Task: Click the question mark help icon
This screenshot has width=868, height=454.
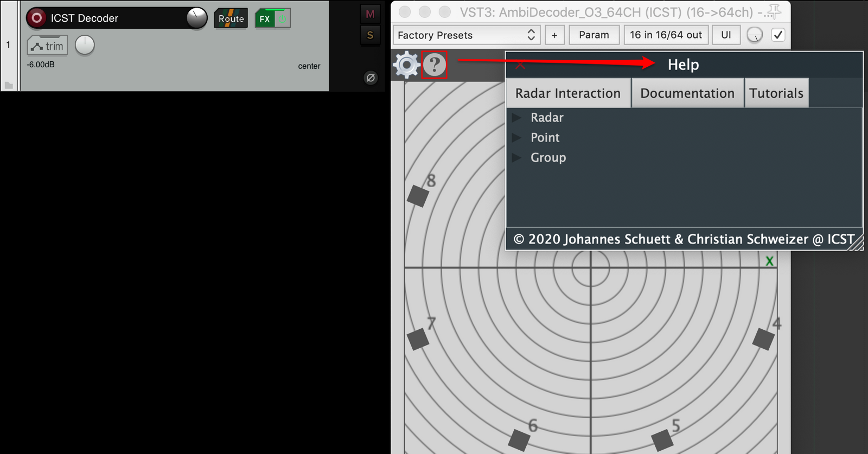Action: click(435, 65)
